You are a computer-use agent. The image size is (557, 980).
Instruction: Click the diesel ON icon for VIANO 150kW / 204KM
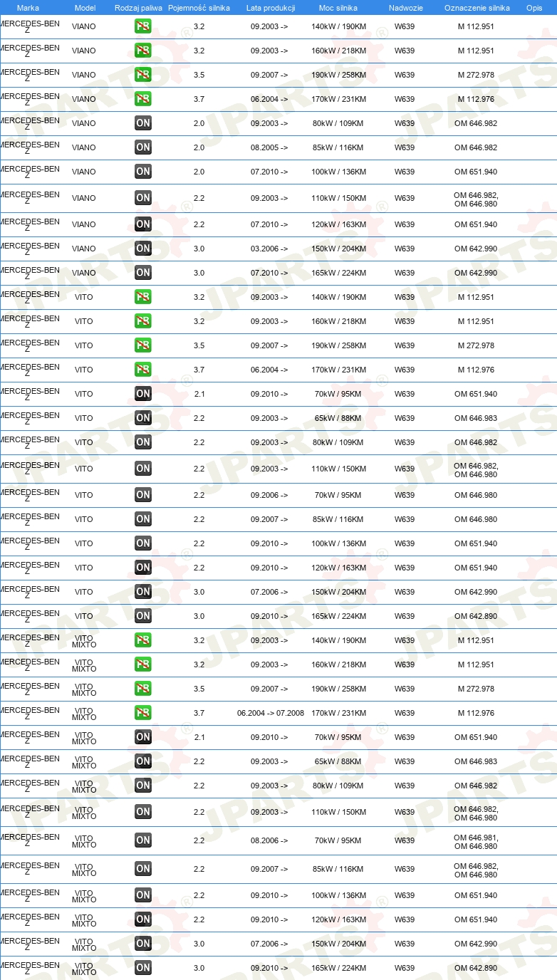click(x=143, y=249)
